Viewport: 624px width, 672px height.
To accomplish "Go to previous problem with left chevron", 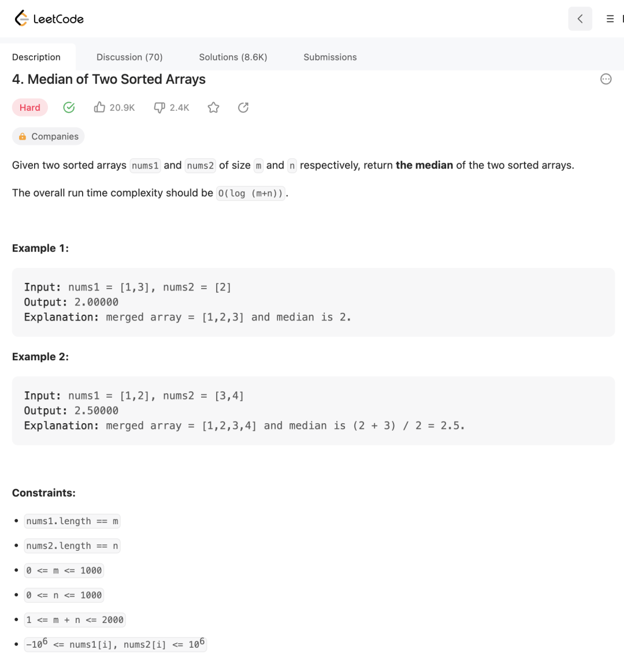I will click(x=580, y=19).
